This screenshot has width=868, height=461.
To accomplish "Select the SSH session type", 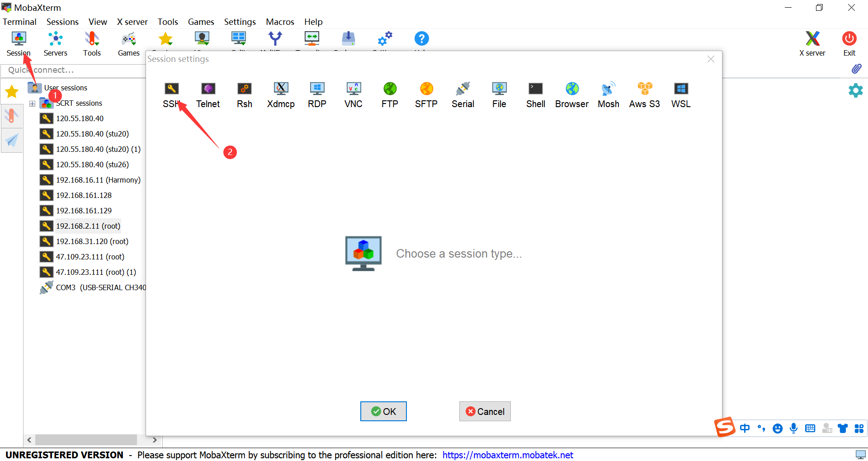I will [x=171, y=95].
